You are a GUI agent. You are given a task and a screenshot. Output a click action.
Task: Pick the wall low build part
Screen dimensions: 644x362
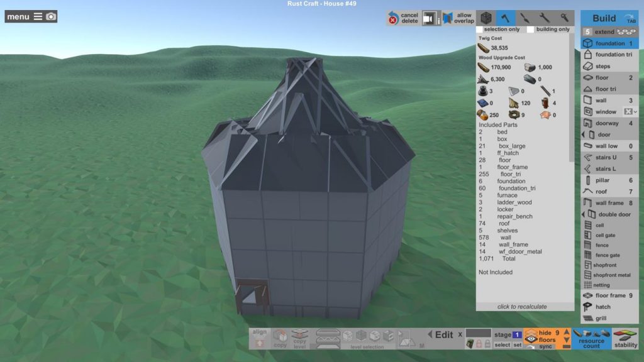[609, 146]
